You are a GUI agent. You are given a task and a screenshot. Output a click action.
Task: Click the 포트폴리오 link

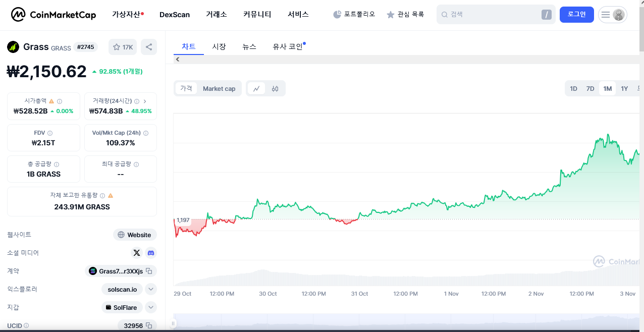click(x=354, y=15)
